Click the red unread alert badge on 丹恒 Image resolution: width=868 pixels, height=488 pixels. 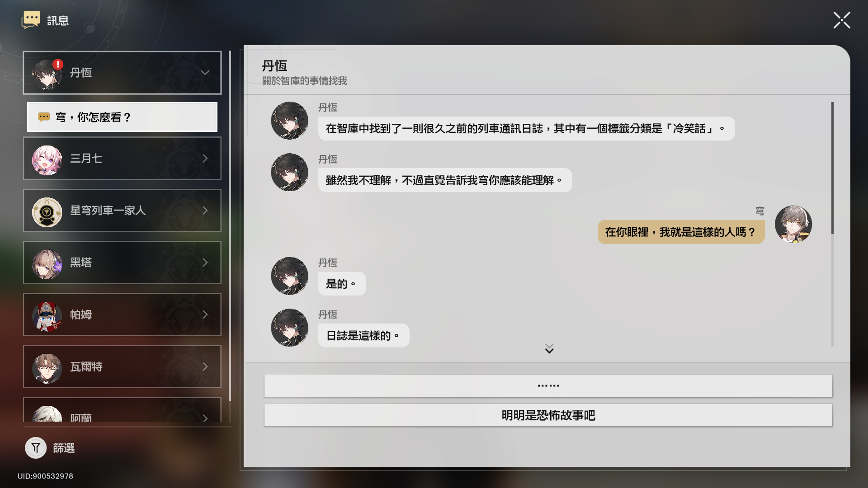tap(58, 64)
